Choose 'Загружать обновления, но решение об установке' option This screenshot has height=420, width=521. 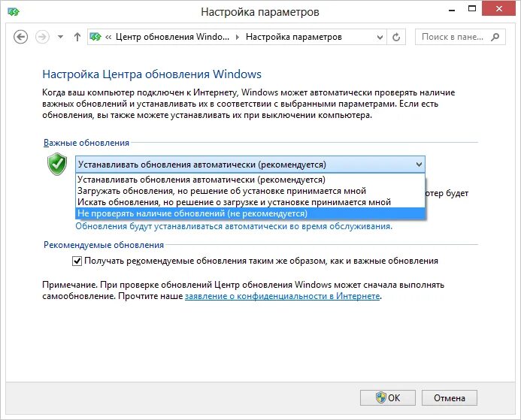[250, 191]
